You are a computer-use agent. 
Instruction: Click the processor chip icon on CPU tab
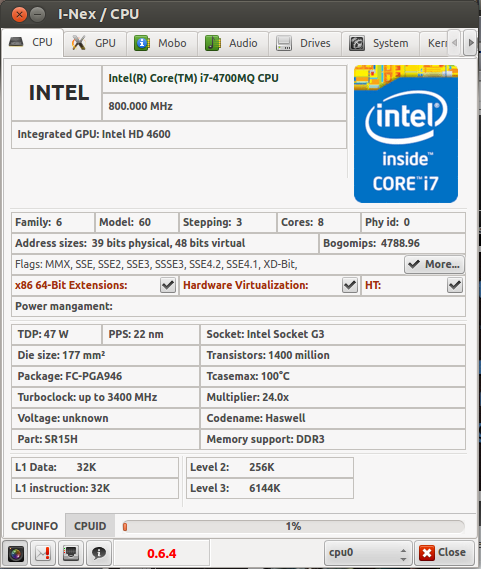click(x=16, y=42)
